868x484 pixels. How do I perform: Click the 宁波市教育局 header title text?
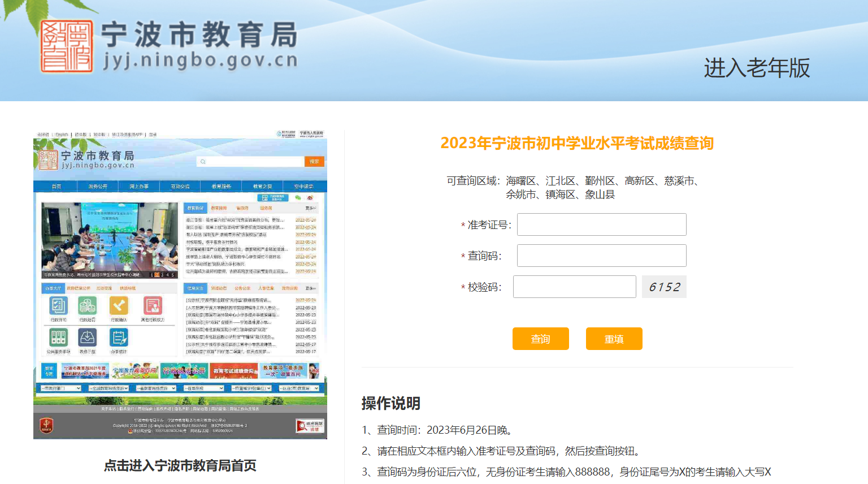(x=199, y=34)
